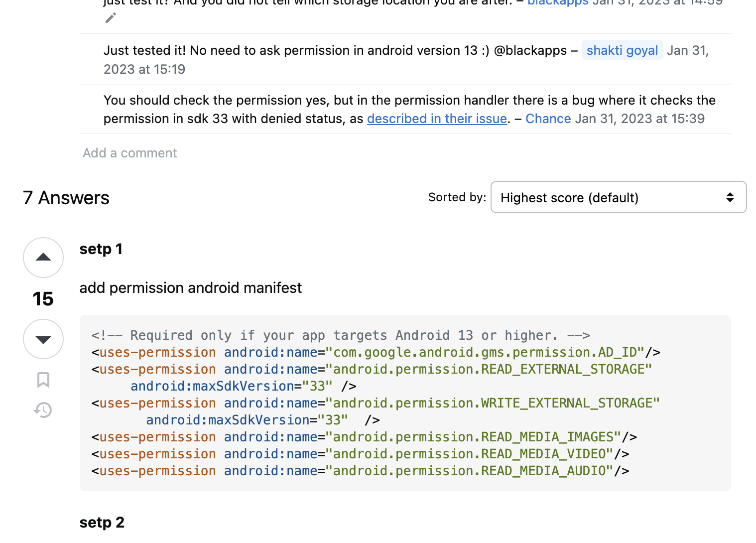
Task: Show the answer's activity timeline
Action: pos(43,410)
